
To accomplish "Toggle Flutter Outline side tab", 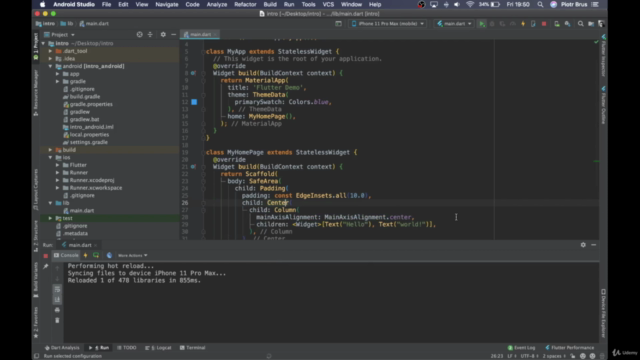I will pyautogui.click(x=603, y=104).
